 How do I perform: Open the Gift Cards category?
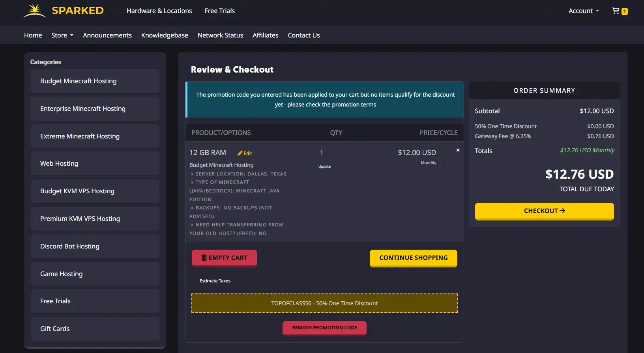click(95, 329)
